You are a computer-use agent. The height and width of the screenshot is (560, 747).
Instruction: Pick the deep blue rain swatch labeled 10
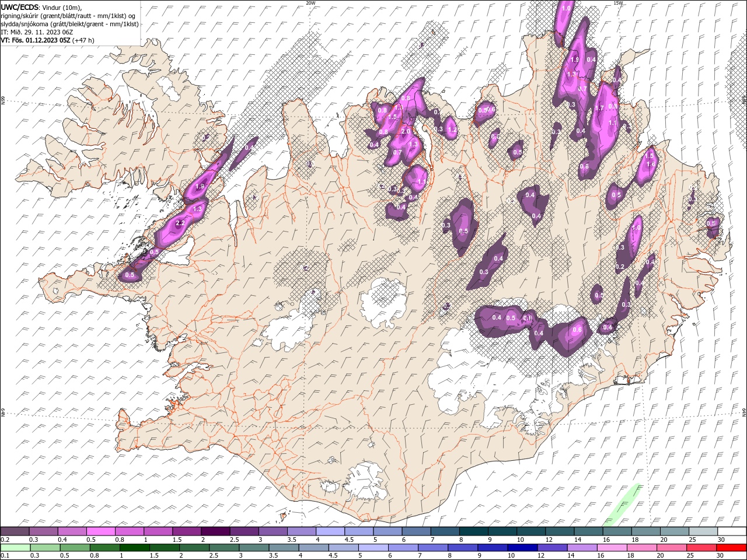[522, 547]
